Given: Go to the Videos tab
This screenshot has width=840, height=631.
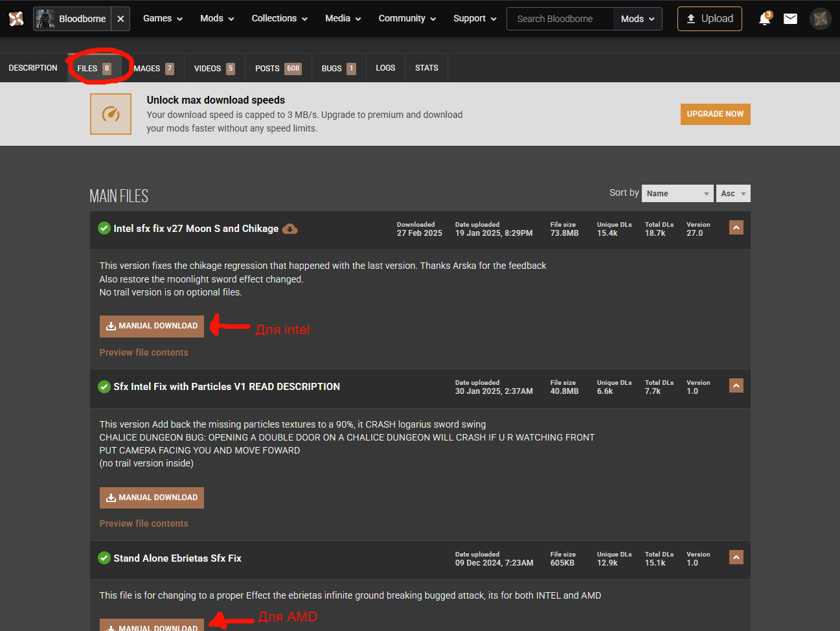Looking at the screenshot, I should 214,68.
